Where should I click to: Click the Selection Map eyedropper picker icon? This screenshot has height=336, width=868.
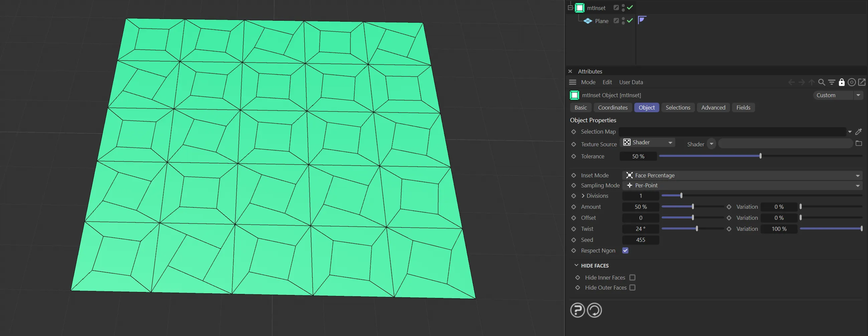[858, 132]
